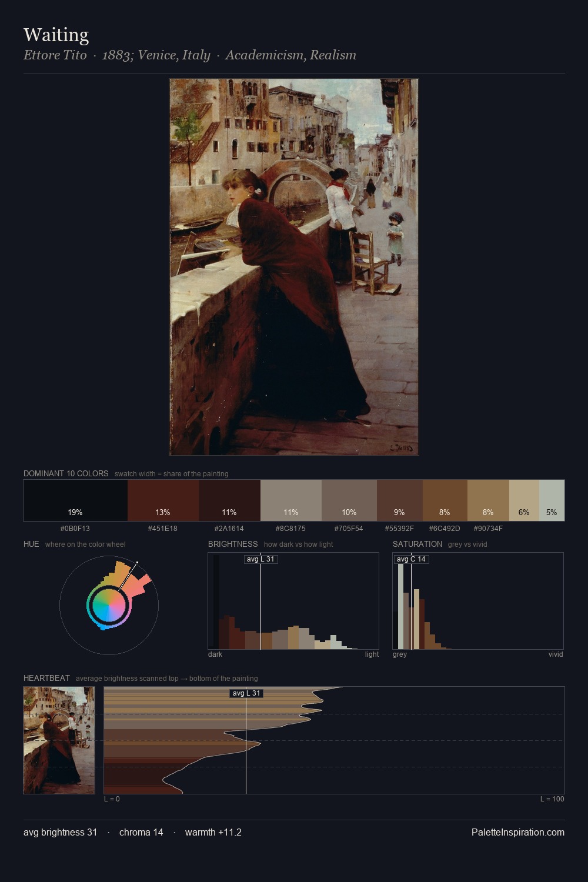Viewport: 588px width, 882px height.
Task: Select the 13% dark red-brown swatch
Action: [x=163, y=500]
